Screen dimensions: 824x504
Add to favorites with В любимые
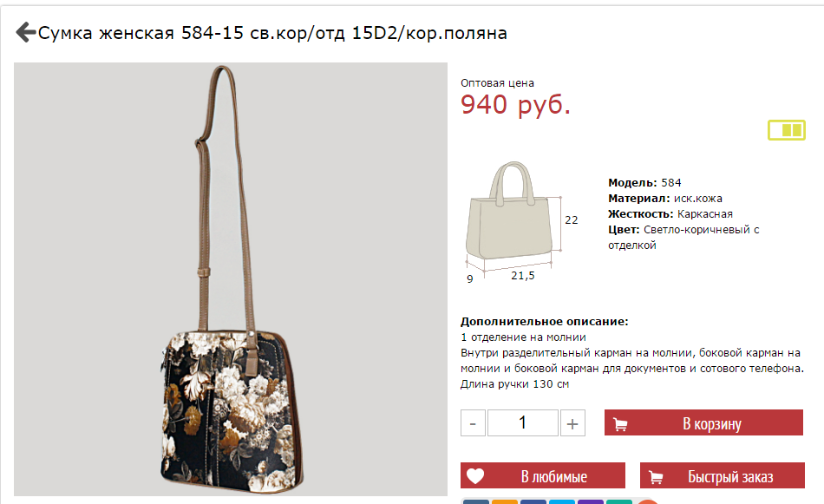point(543,475)
